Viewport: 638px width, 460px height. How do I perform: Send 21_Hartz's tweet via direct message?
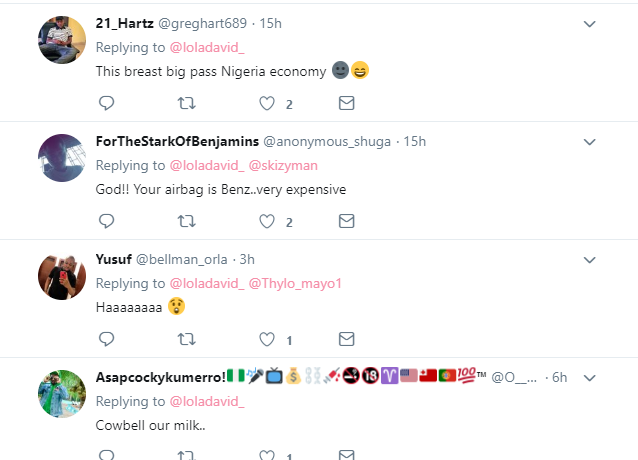point(346,103)
